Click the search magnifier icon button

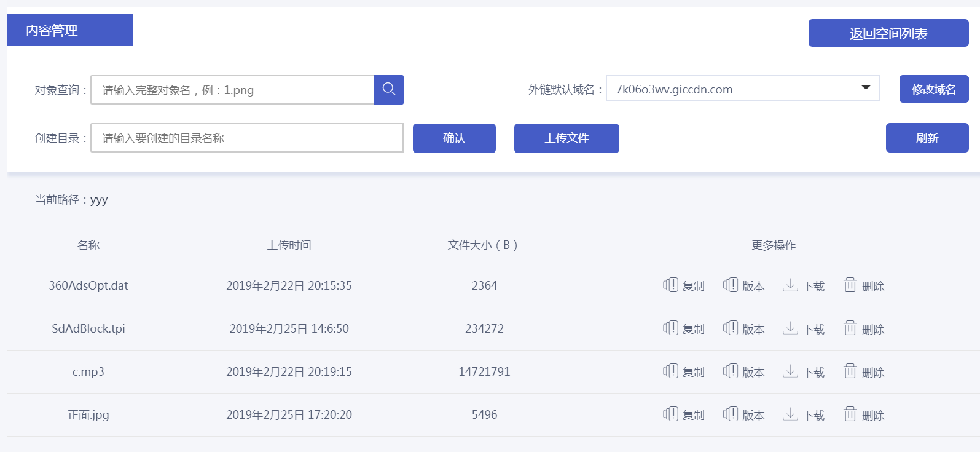tap(389, 90)
